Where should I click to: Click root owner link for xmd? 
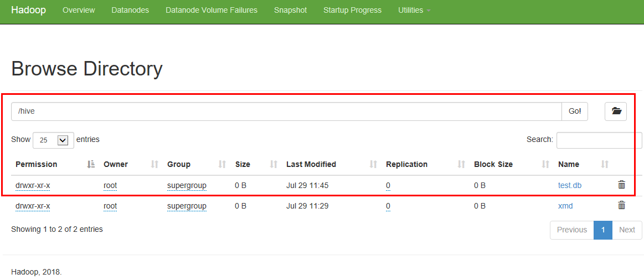[x=110, y=206]
